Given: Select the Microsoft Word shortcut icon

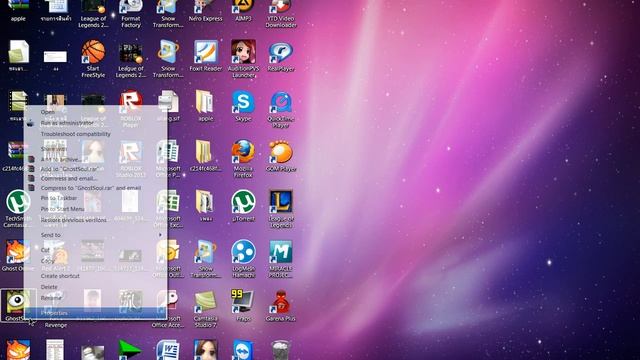Looking at the screenshot, I should point(168,350).
